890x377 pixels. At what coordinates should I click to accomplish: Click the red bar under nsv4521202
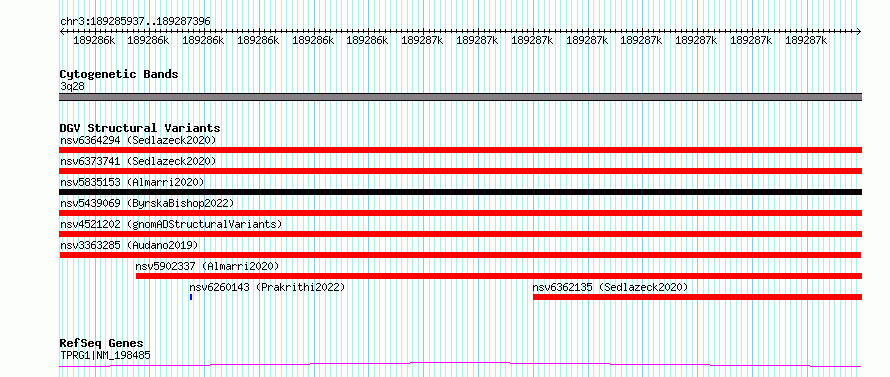click(x=460, y=234)
